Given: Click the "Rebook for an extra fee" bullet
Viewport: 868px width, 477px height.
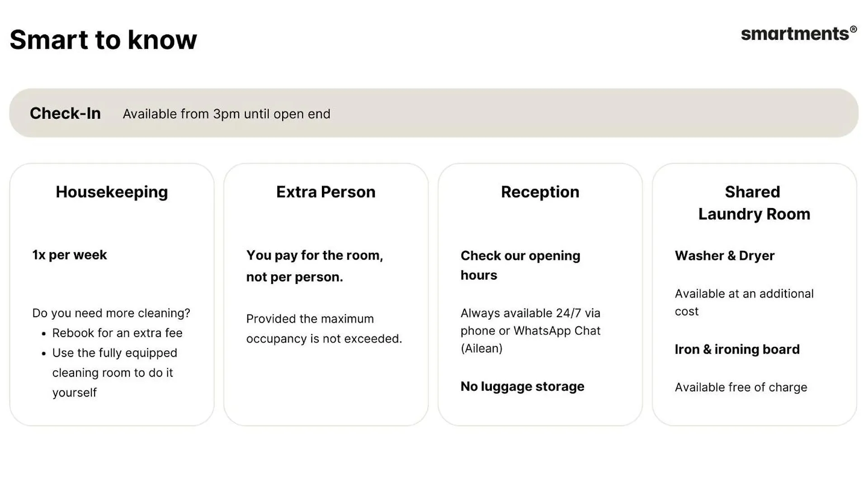Looking at the screenshot, I should coord(117,333).
